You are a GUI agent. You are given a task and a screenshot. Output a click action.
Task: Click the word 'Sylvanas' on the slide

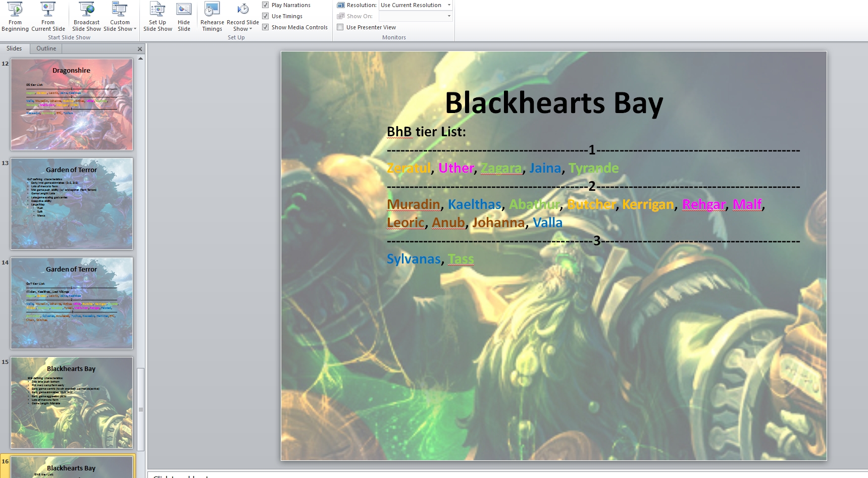point(414,259)
